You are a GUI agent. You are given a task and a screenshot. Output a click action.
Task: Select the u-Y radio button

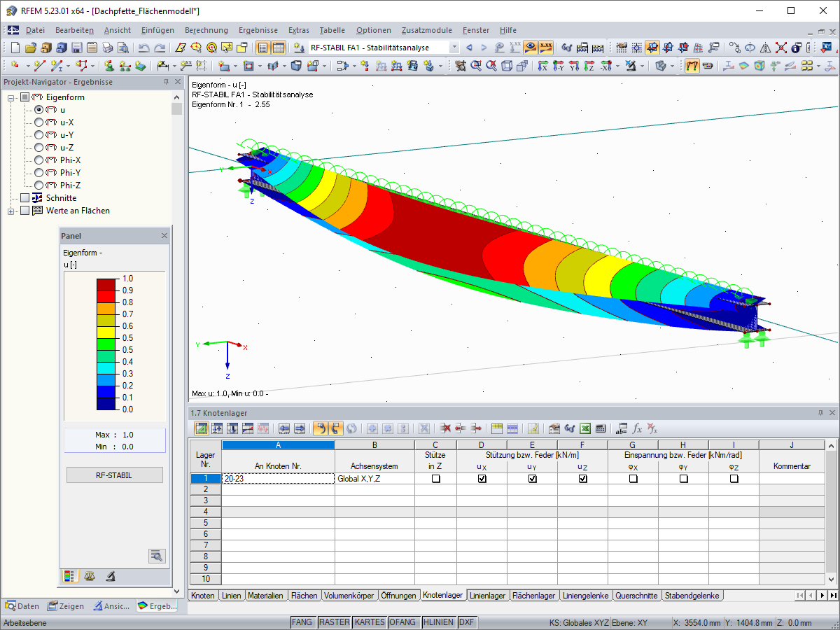(x=39, y=135)
